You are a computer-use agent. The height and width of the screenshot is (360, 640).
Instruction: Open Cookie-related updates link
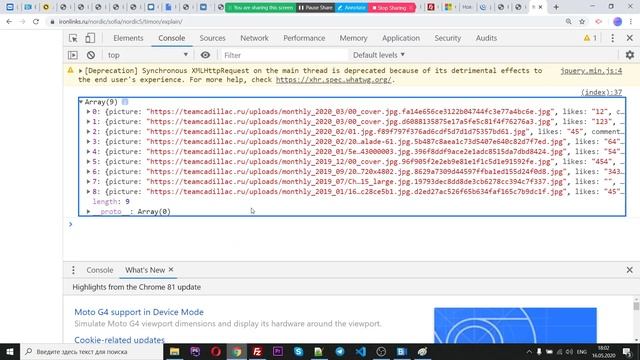[119, 340]
